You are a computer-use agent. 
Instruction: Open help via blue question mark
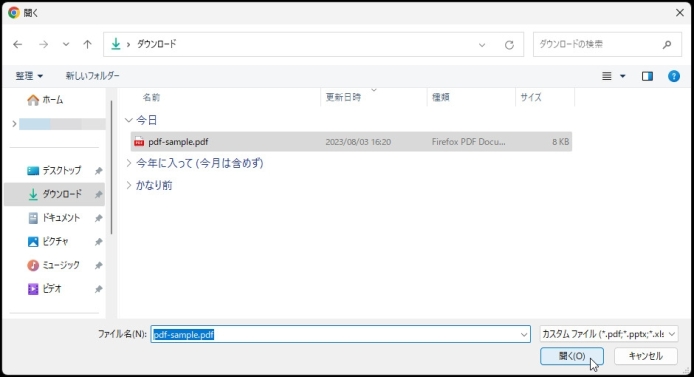click(674, 76)
